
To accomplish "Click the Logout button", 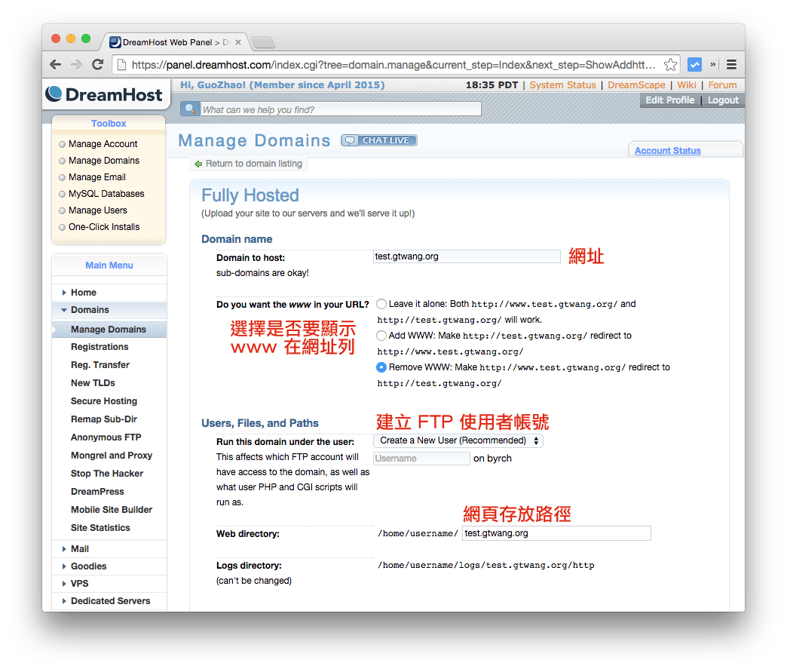I will (722, 100).
